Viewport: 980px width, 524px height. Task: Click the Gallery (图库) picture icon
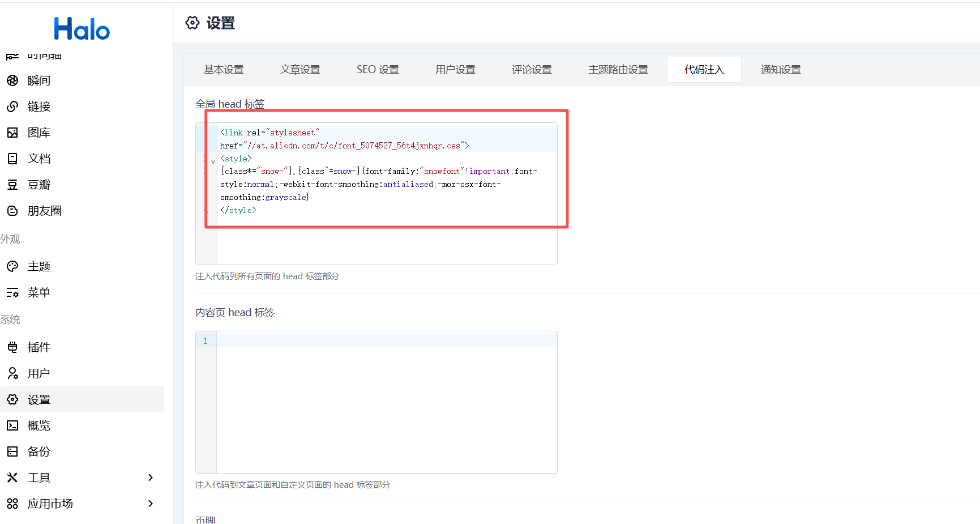(x=12, y=133)
